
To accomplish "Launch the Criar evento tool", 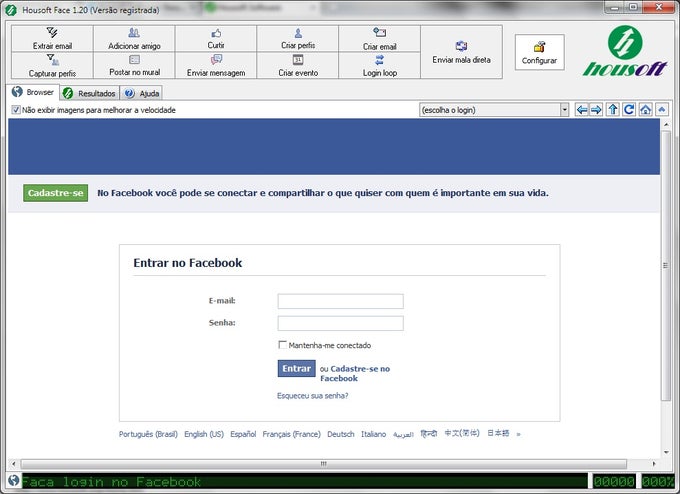I will pyautogui.click(x=298, y=65).
